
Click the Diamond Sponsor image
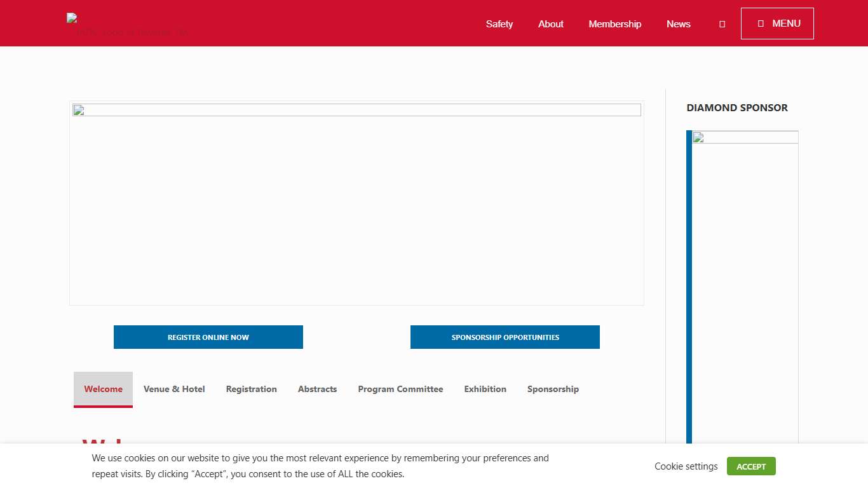click(x=745, y=286)
